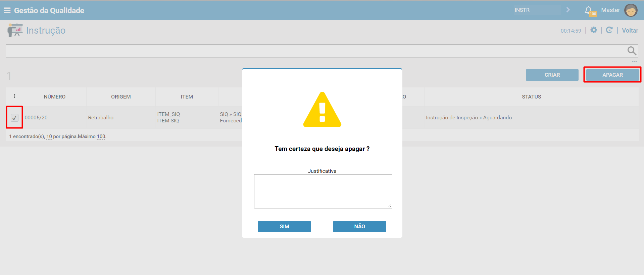Sort by NÚMERO column header

point(55,97)
